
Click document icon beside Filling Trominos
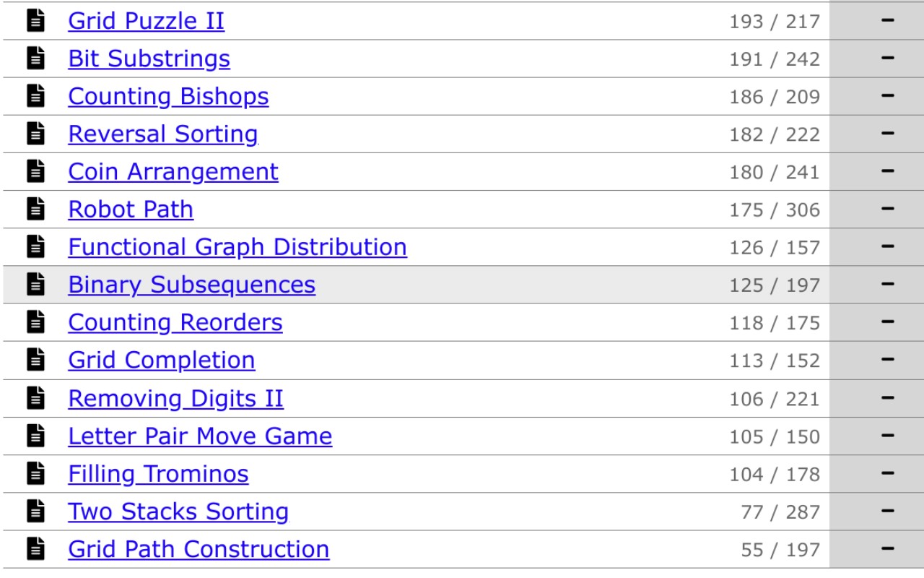coord(35,473)
